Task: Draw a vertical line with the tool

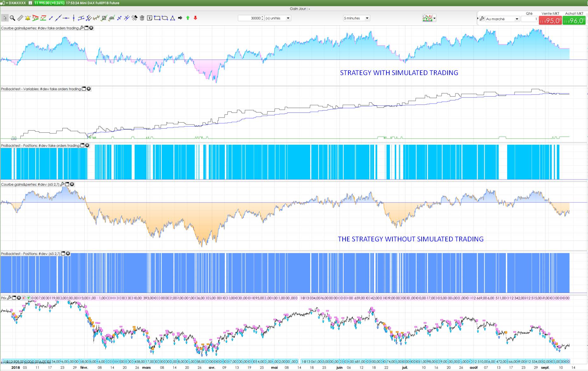Action: pyautogui.click(x=74, y=18)
